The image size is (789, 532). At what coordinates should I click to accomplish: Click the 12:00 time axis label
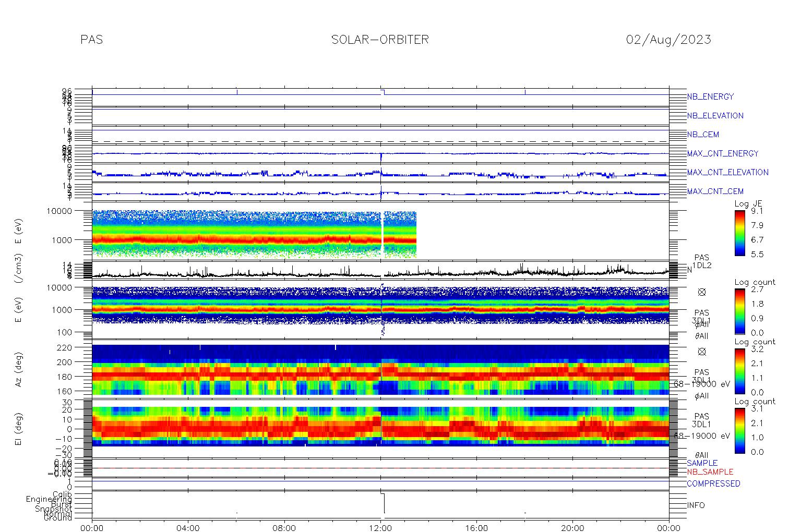tap(380, 528)
